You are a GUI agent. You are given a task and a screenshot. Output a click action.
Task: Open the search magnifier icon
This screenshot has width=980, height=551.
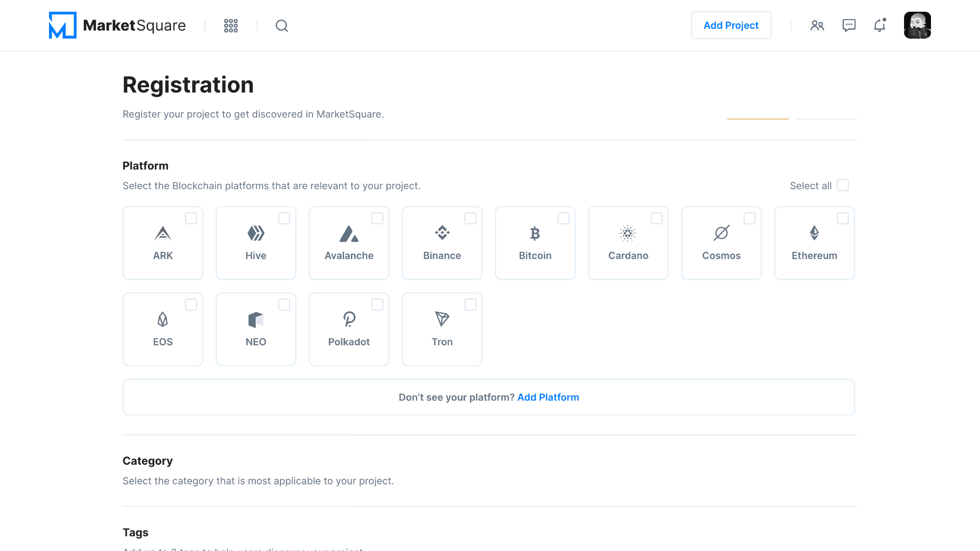point(282,25)
